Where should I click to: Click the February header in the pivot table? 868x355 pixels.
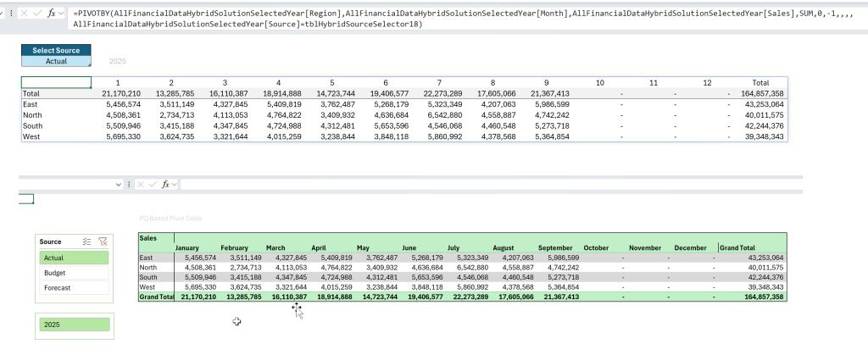(234, 247)
